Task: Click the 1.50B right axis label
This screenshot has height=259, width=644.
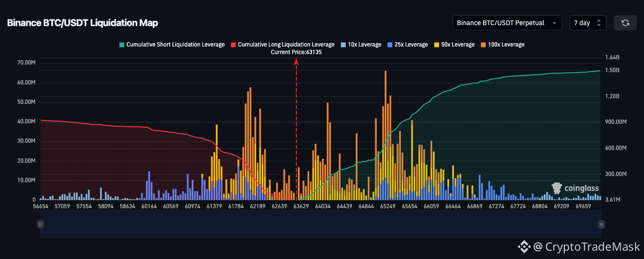Action: coord(613,70)
